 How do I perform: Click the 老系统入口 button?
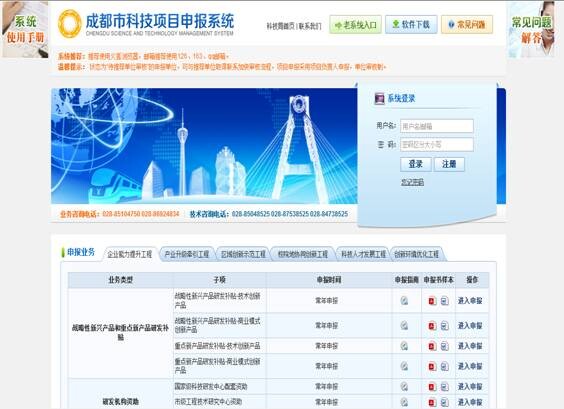[355, 25]
